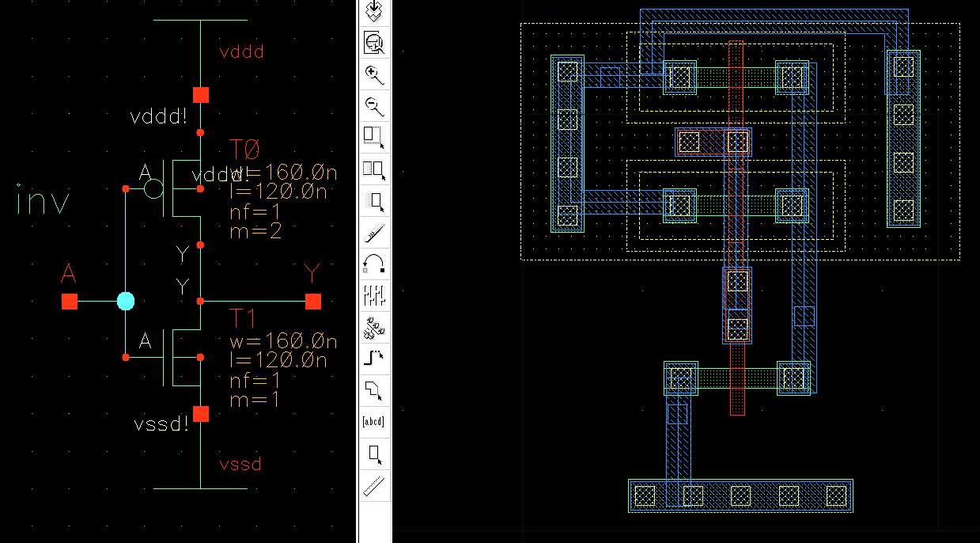Activate the Move tool
The height and width of the screenshot is (543, 980).
[x=375, y=201]
